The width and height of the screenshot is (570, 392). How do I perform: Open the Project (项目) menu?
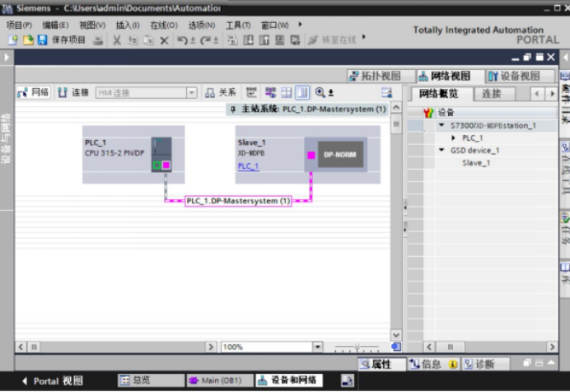coord(19,25)
